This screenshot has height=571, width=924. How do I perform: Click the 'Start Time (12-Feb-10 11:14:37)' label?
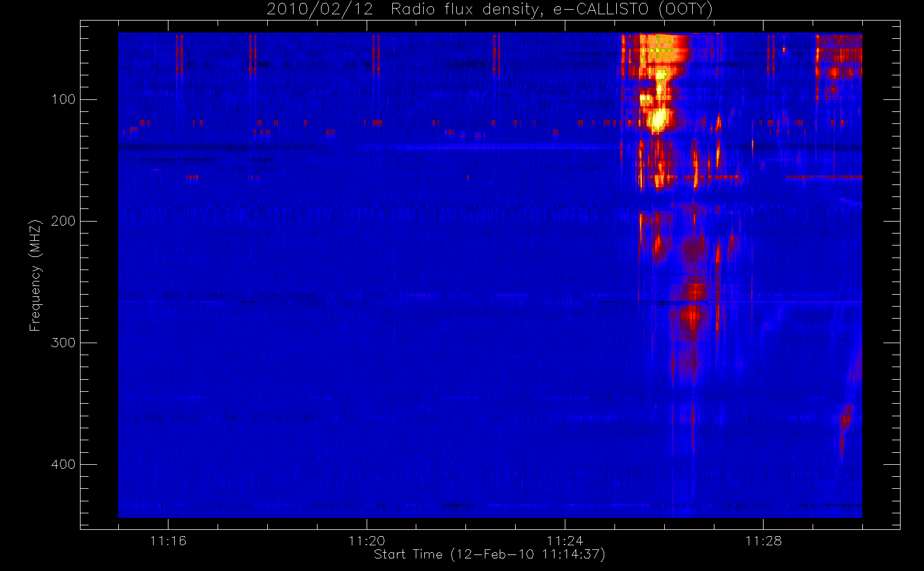click(x=489, y=554)
